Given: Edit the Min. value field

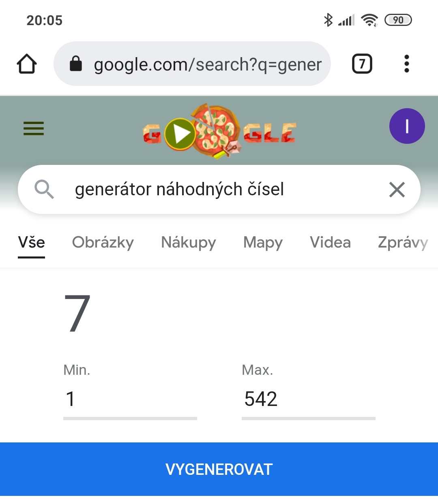Looking at the screenshot, I should [x=130, y=399].
